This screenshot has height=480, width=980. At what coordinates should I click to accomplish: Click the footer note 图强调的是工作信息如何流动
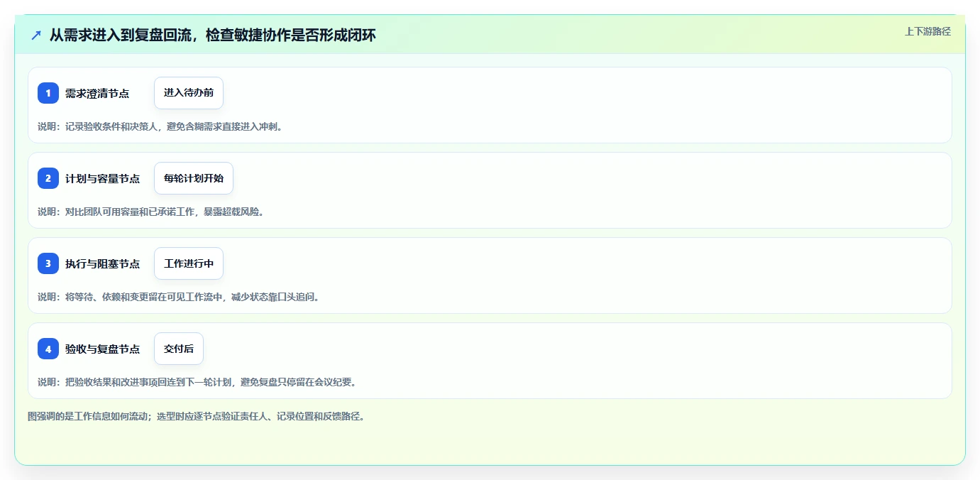(x=198, y=416)
